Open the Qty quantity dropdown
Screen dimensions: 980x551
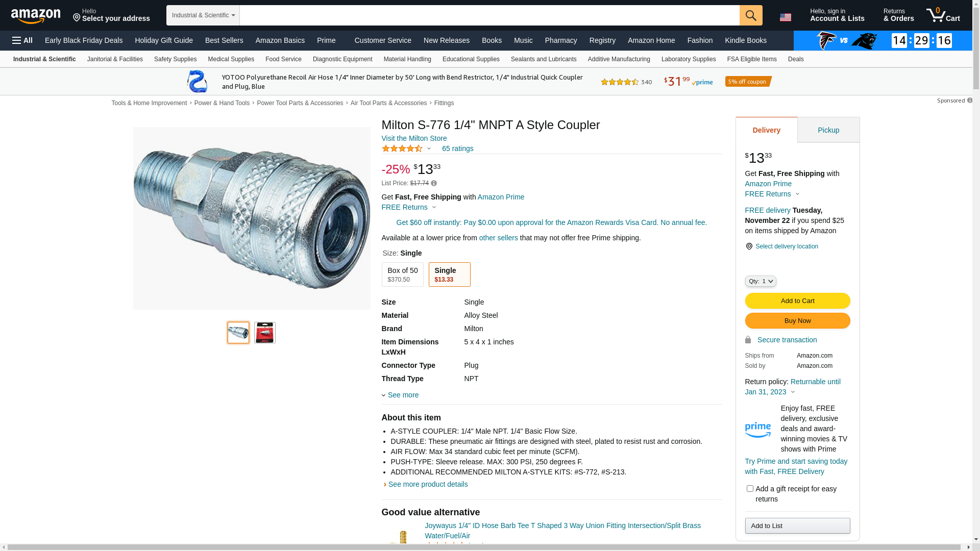pos(761,281)
